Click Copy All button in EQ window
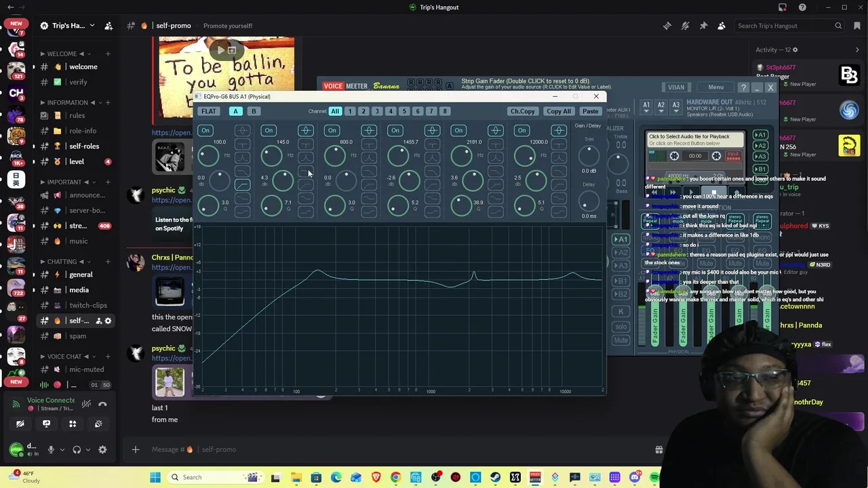The image size is (868, 488). (559, 111)
